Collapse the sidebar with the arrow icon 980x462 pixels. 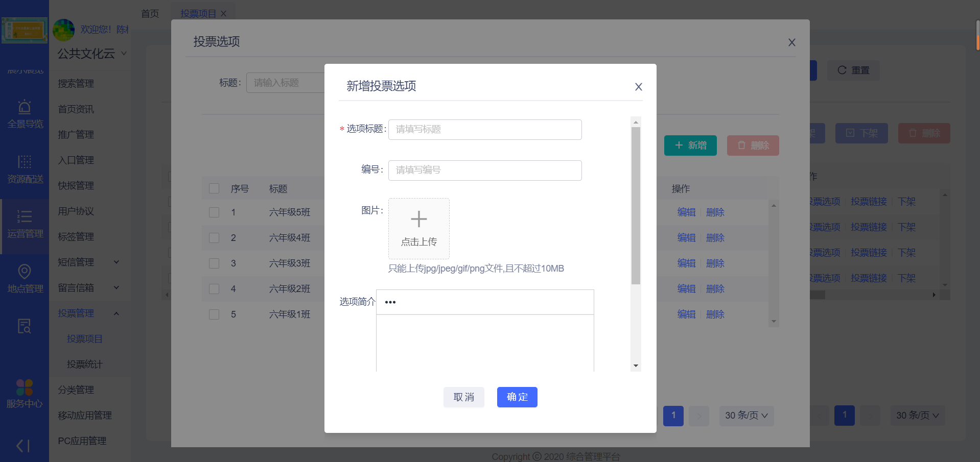(x=23, y=446)
